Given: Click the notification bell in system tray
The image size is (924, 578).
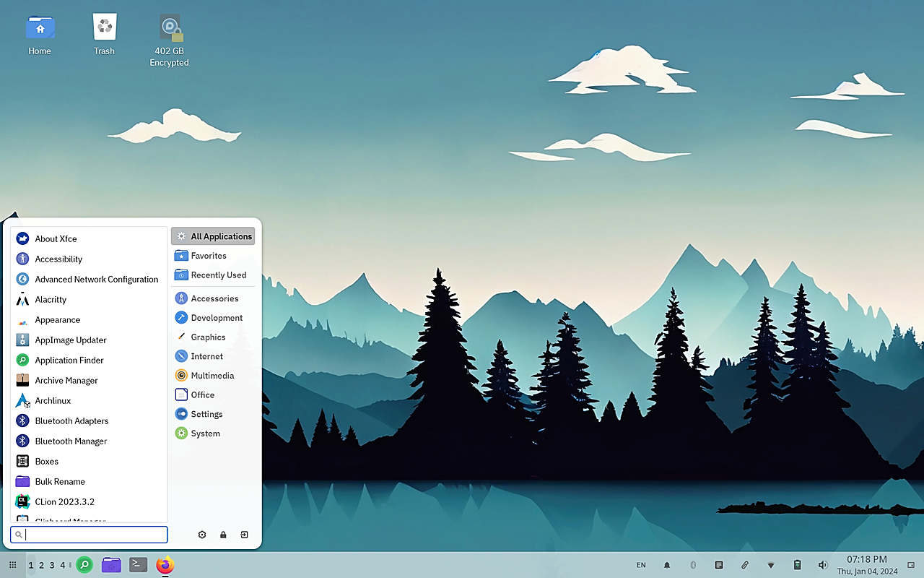Looking at the screenshot, I should pos(667,565).
